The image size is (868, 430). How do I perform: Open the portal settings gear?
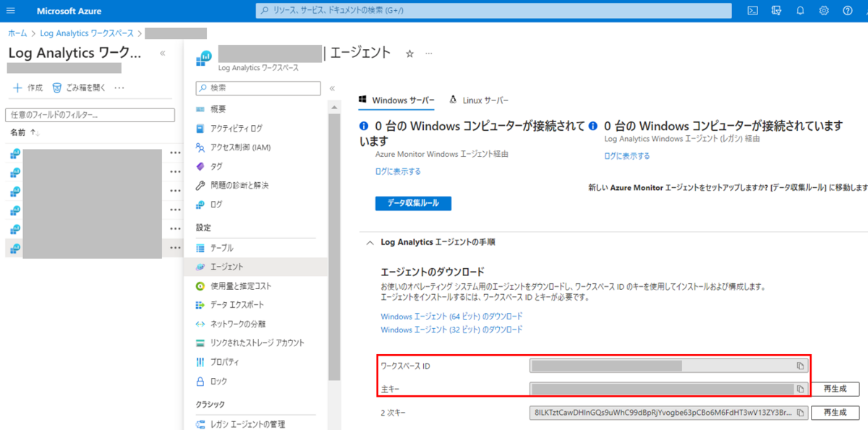coord(824,11)
